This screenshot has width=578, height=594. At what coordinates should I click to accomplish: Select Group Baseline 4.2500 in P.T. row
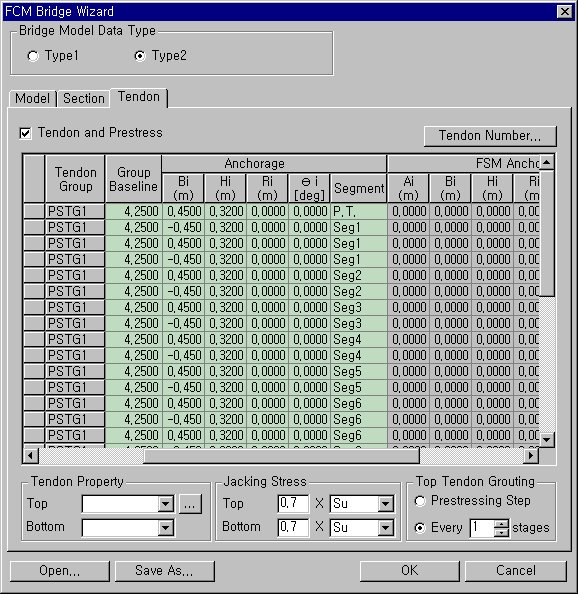tap(134, 211)
